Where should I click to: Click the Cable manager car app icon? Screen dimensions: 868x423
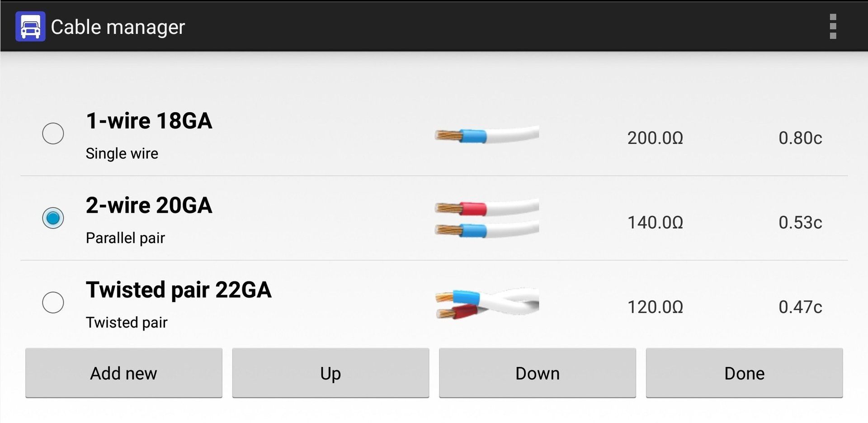(x=30, y=27)
